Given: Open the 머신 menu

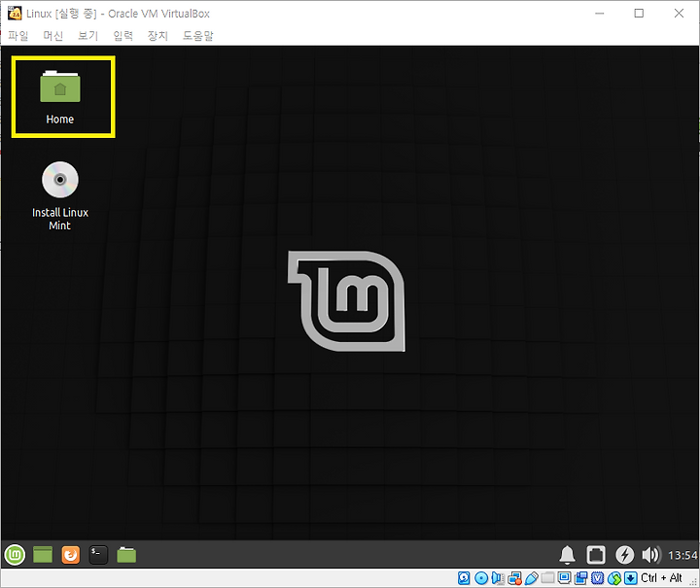Looking at the screenshot, I should (x=53, y=36).
